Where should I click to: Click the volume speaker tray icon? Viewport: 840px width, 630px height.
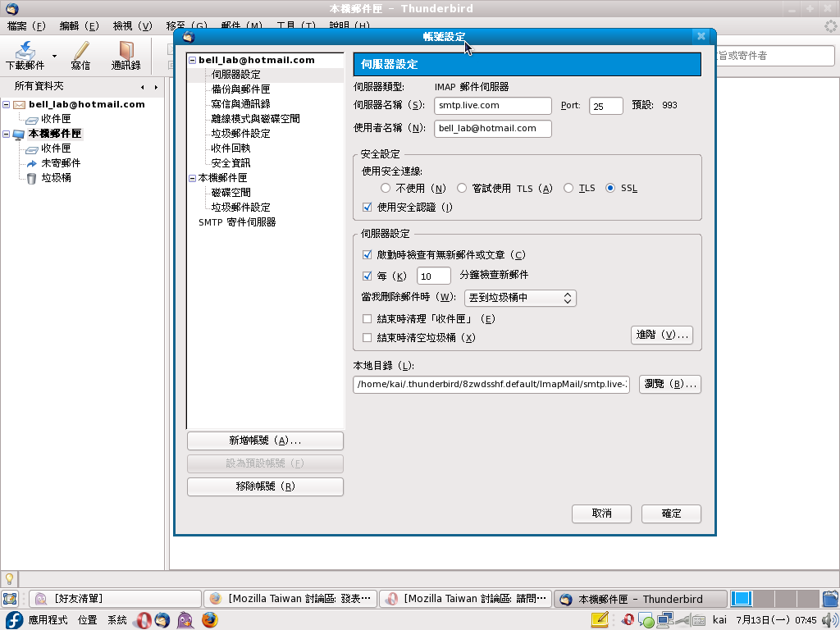pos(830,620)
